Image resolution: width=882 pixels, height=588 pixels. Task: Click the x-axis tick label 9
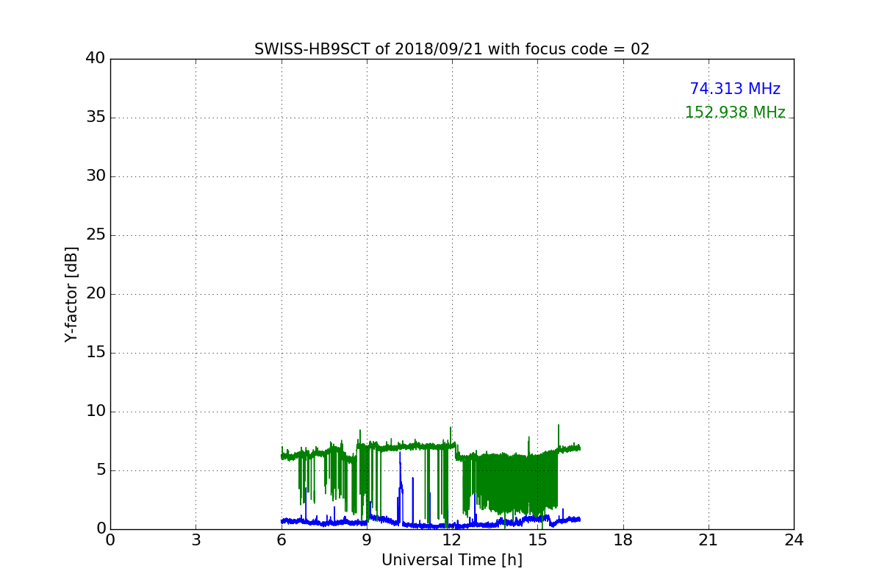click(x=367, y=540)
